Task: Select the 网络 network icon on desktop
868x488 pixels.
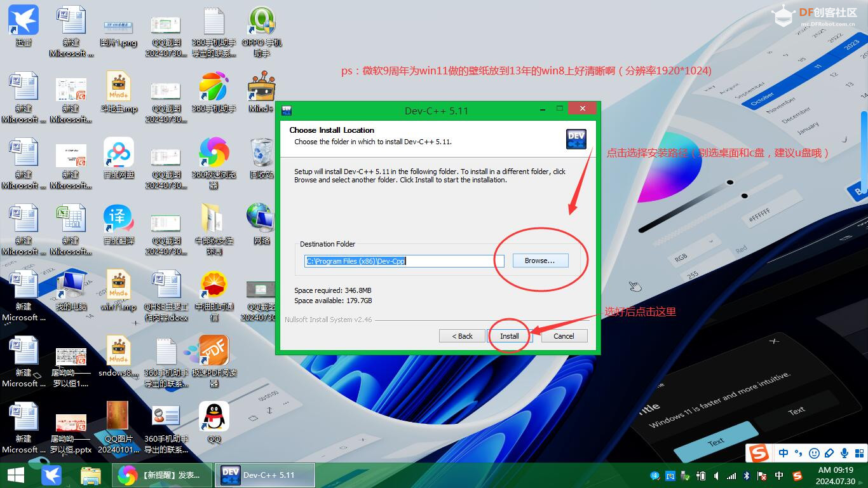Action: click(x=261, y=224)
